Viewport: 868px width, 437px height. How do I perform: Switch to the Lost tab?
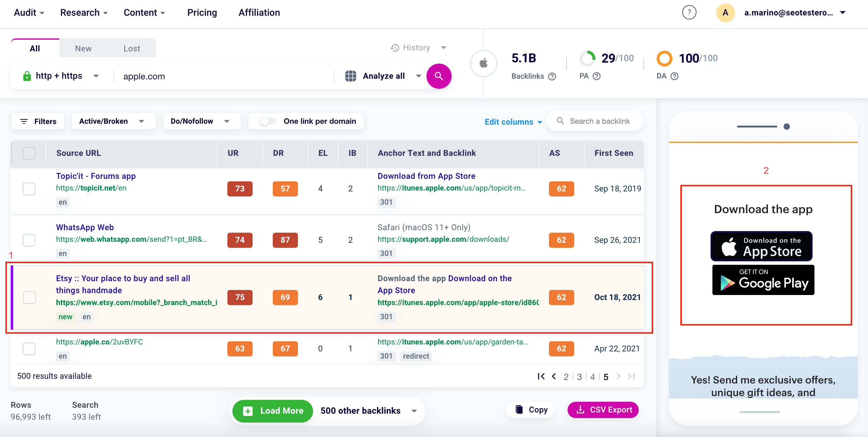coord(131,48)
